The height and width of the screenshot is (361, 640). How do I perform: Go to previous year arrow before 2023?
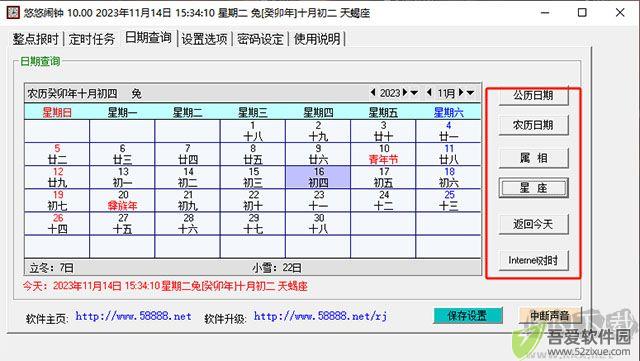click(373, 93)
